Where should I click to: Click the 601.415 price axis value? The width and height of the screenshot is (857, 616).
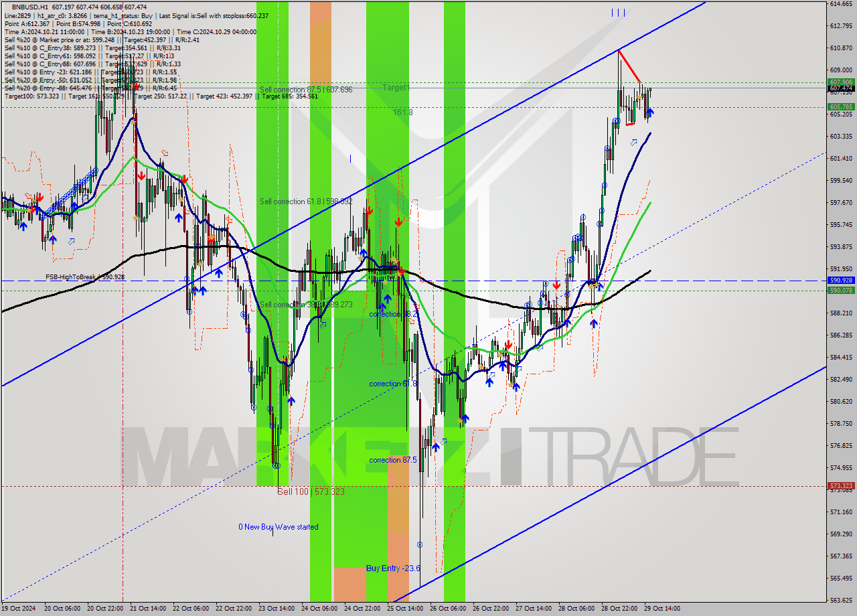pos(841,159)
